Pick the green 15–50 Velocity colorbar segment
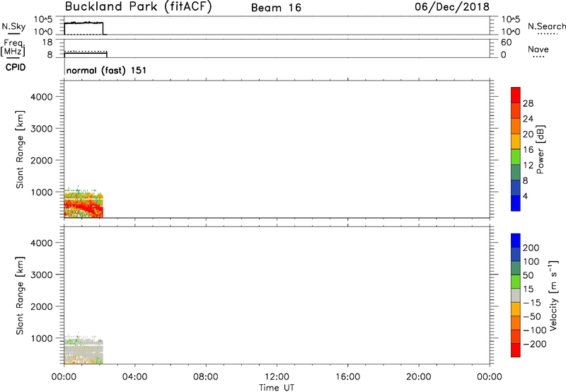 516,282
